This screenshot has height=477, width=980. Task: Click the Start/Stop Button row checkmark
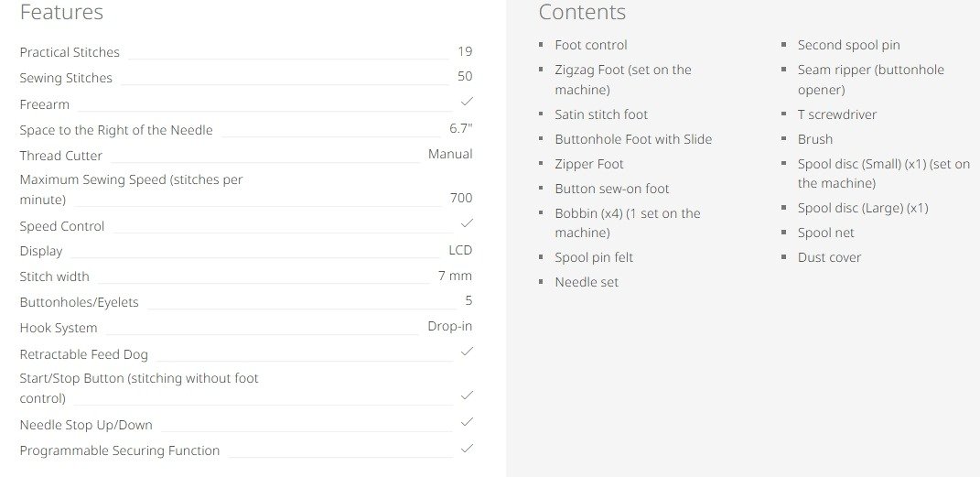click(x=467, y=396)
